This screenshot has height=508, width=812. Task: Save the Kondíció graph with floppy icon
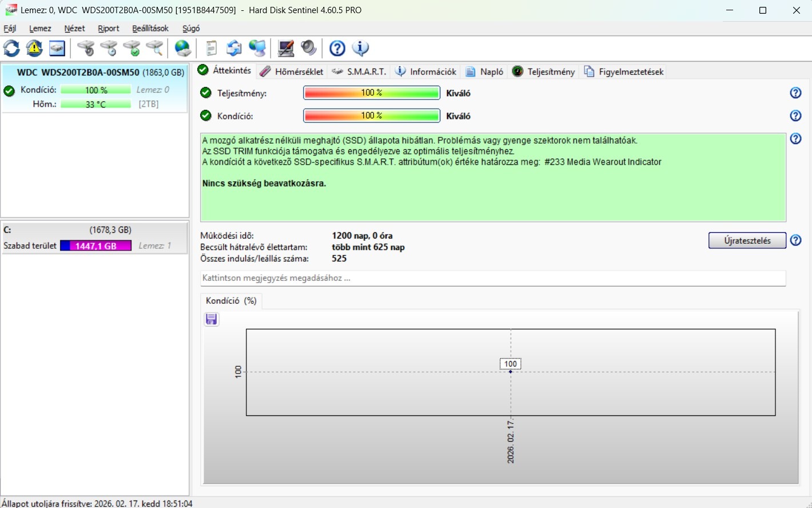click(x=212, y=319)
